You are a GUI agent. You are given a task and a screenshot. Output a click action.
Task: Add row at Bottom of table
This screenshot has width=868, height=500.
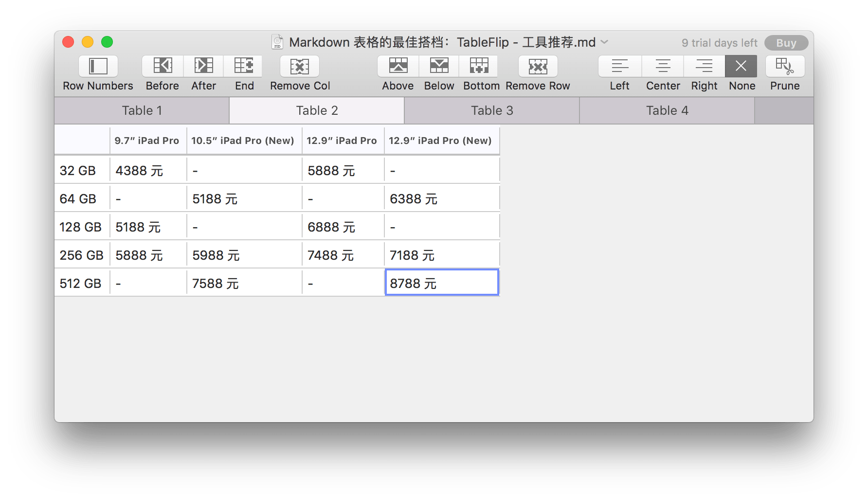tap(479, 66)
